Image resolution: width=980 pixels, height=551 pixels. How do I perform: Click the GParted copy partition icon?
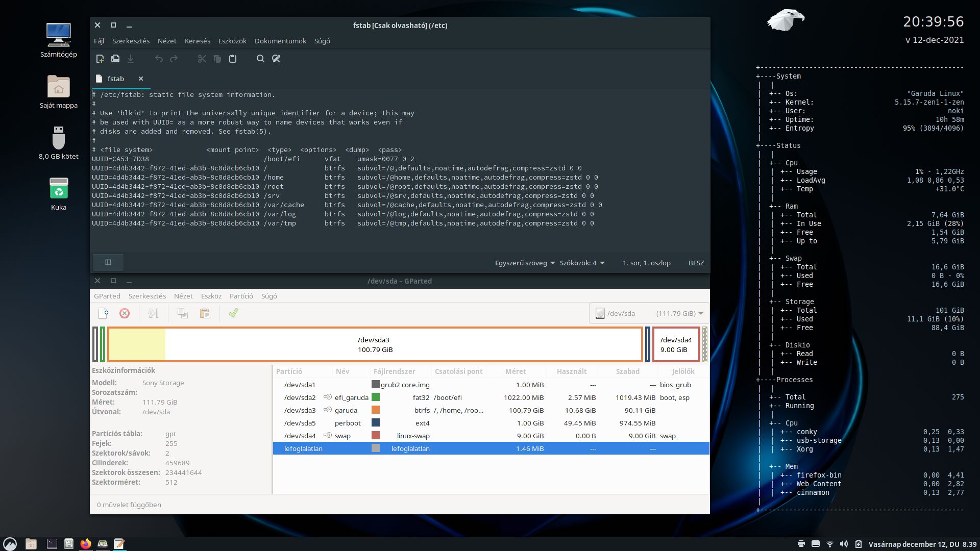point(182,313)
